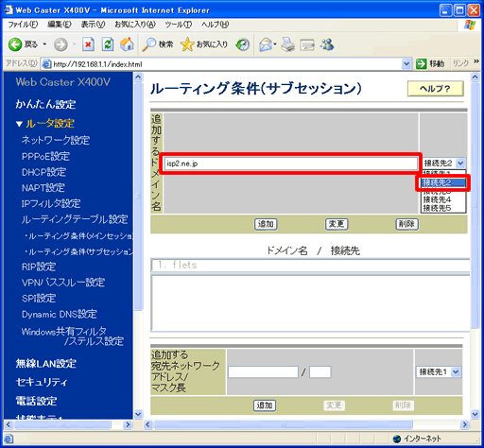Click address bar URL text
484x448 pixels.
coord(97,64)
